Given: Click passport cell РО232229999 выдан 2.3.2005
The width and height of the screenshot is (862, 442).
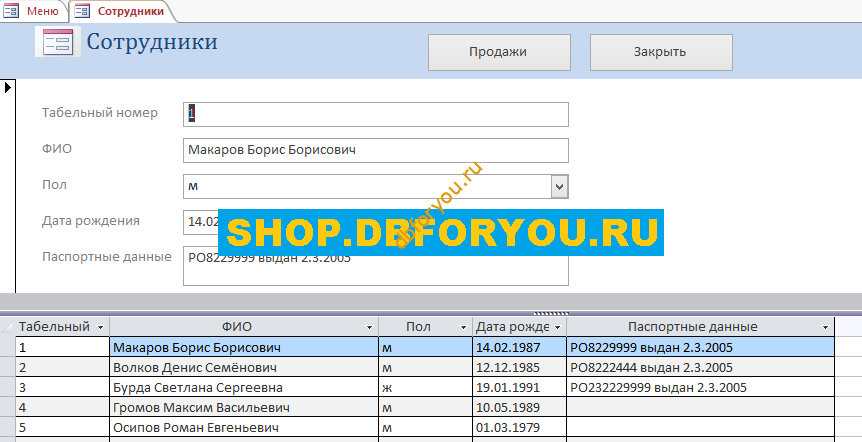Looking at the screenshot, I should click(x=700, y=388).
